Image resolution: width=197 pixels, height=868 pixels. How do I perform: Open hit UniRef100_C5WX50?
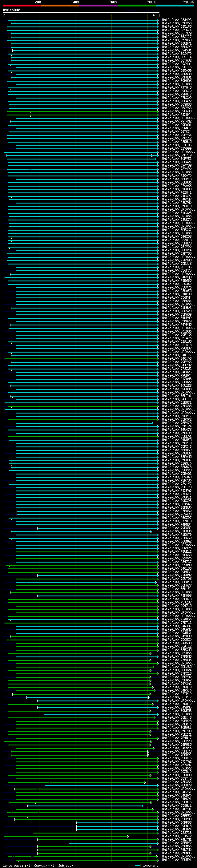point(177,23)
